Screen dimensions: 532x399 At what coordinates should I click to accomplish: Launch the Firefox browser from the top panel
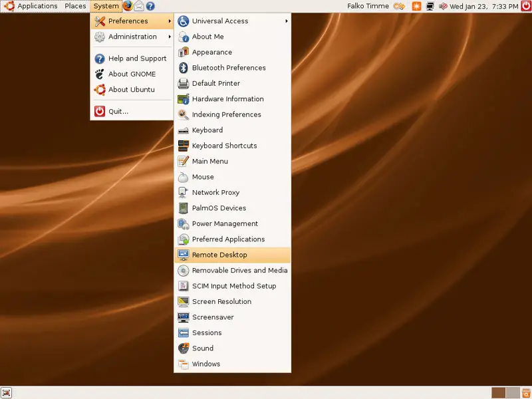coord(128,6)
